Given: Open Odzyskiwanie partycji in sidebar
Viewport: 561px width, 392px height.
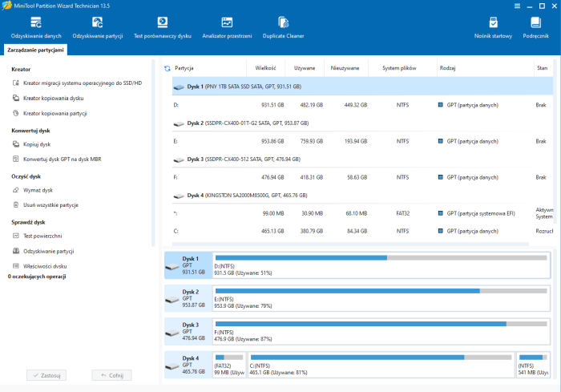Looking at the screenshot, I should pos(43,251).
